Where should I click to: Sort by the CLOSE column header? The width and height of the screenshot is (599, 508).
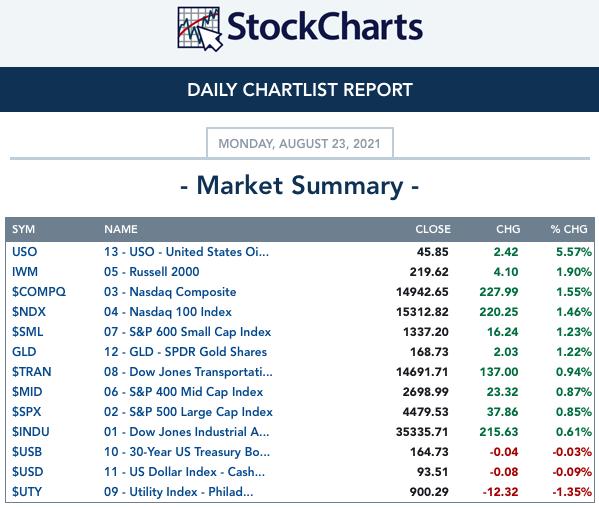tap(433, 229)
